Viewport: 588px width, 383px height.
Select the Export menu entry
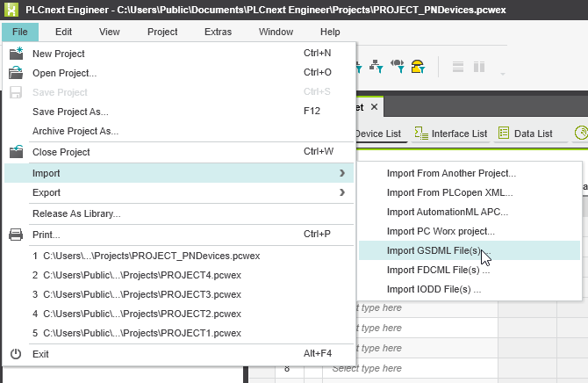[179, 192]
